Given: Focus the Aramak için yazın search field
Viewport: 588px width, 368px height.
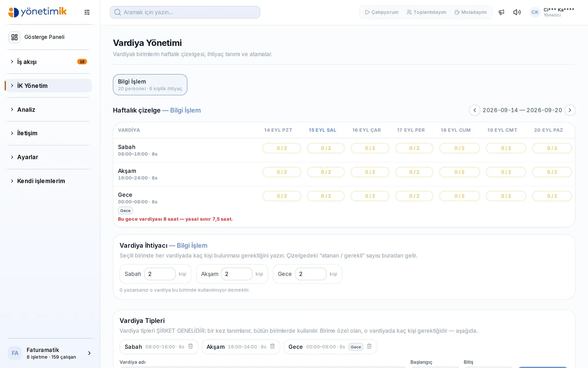Looking at the screenshot, I should coord(185,12).
